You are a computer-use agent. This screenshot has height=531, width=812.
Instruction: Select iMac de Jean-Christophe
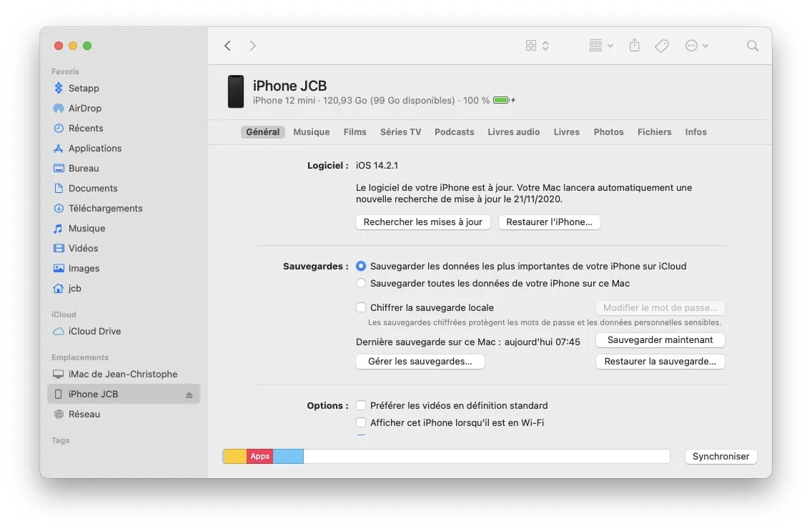tap(123, 374)
